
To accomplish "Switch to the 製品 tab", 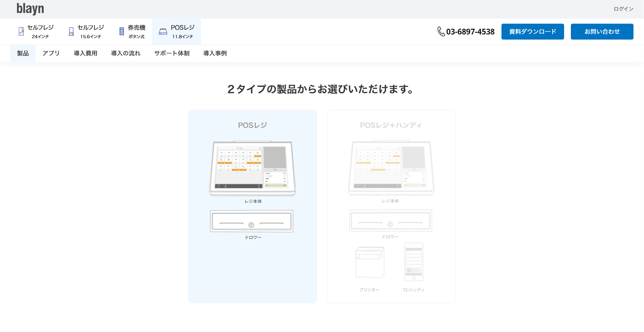I will [x=23, y=53].
